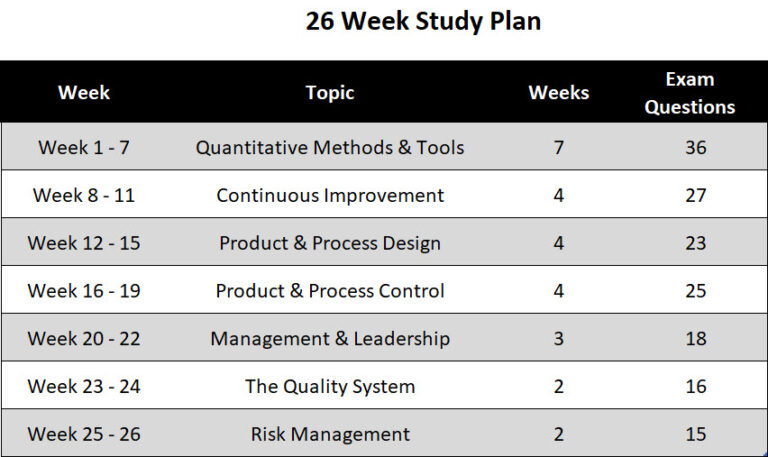The width and height of the screenshot is (768, 457).
Task: Select the 'Week 1 - 7' cell
Action: (x=84, y=147)
